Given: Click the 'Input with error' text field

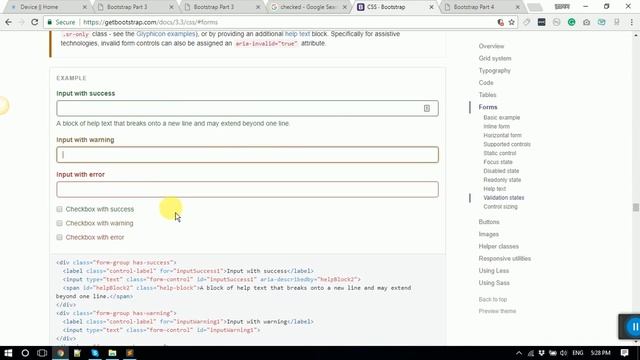Looking at the screenshot, I should pos(247,189).
